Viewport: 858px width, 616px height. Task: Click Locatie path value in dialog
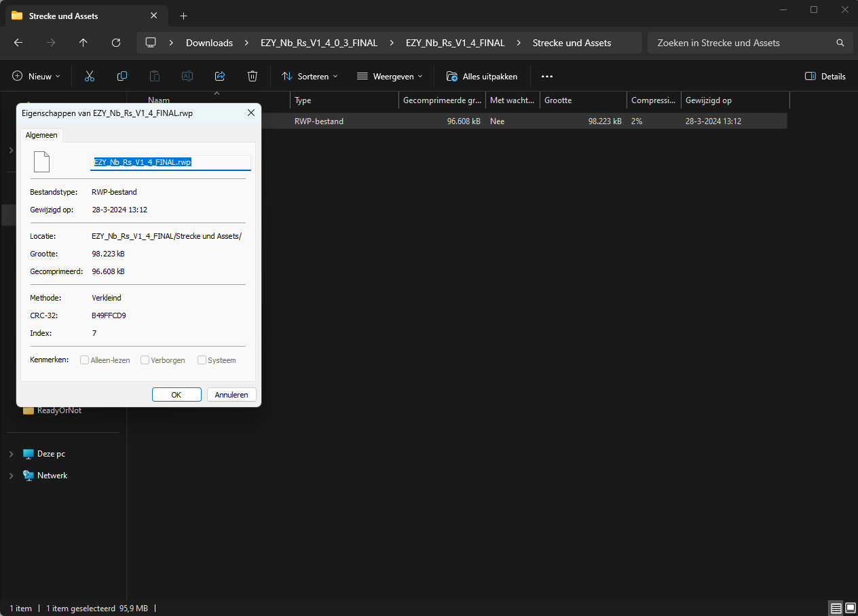(x=166, y=236)
